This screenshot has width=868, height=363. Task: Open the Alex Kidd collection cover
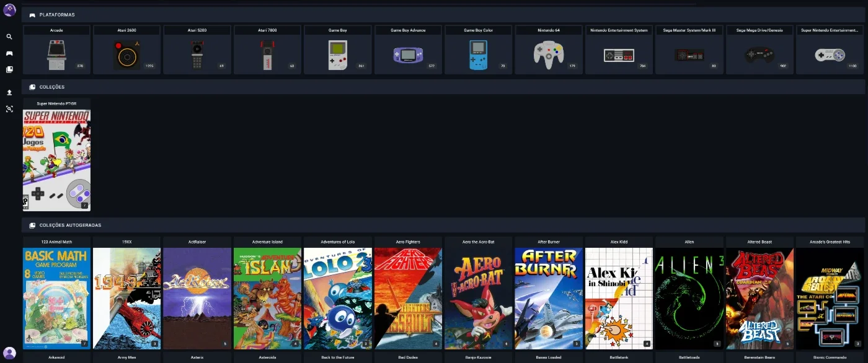(619, 299)
